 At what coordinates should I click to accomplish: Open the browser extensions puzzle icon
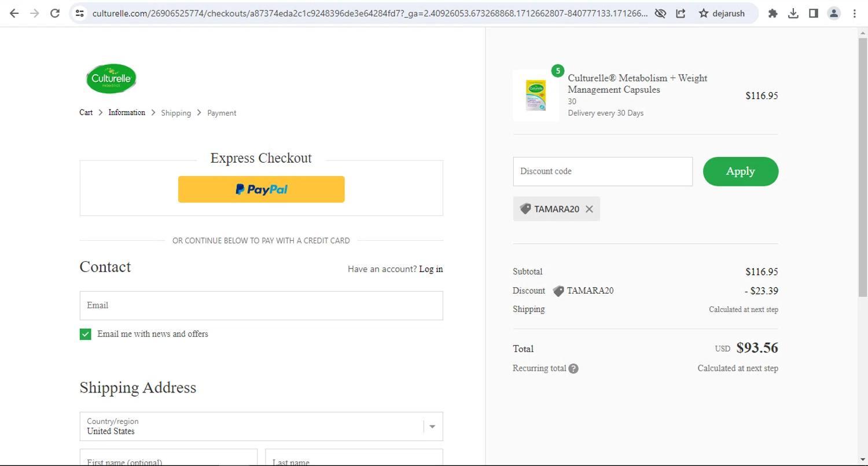773,13
